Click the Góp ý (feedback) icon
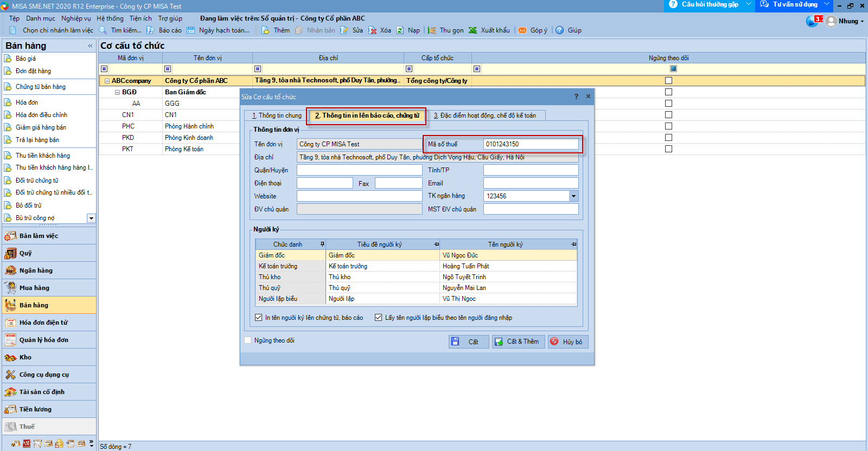This screenshot has height=451, width=868. [522, 30]
